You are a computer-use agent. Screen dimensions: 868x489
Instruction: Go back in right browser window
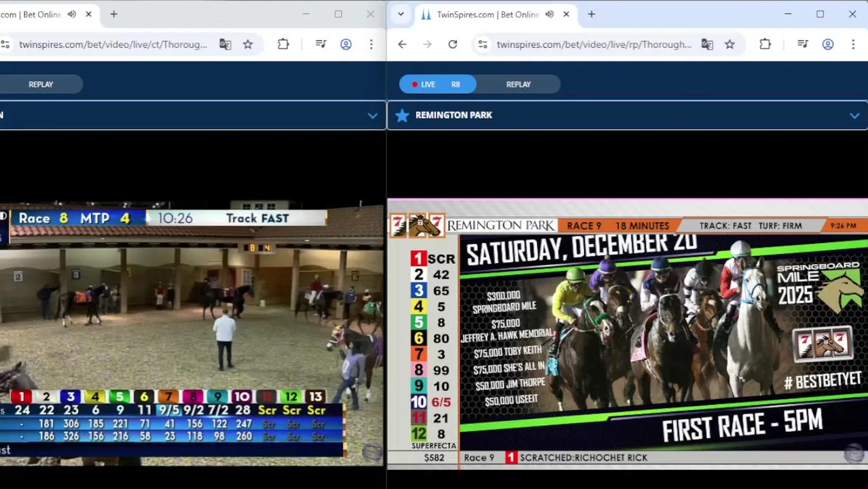402,44
